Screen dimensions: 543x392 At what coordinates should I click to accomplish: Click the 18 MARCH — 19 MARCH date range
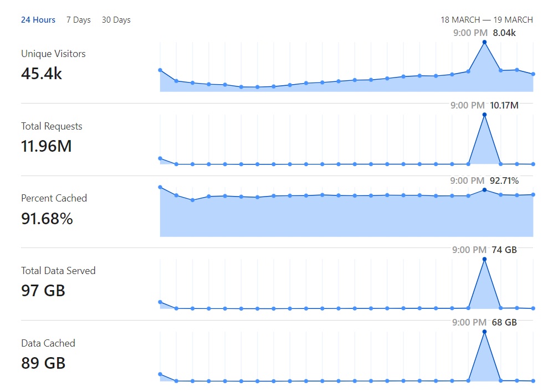coord(486,20)
